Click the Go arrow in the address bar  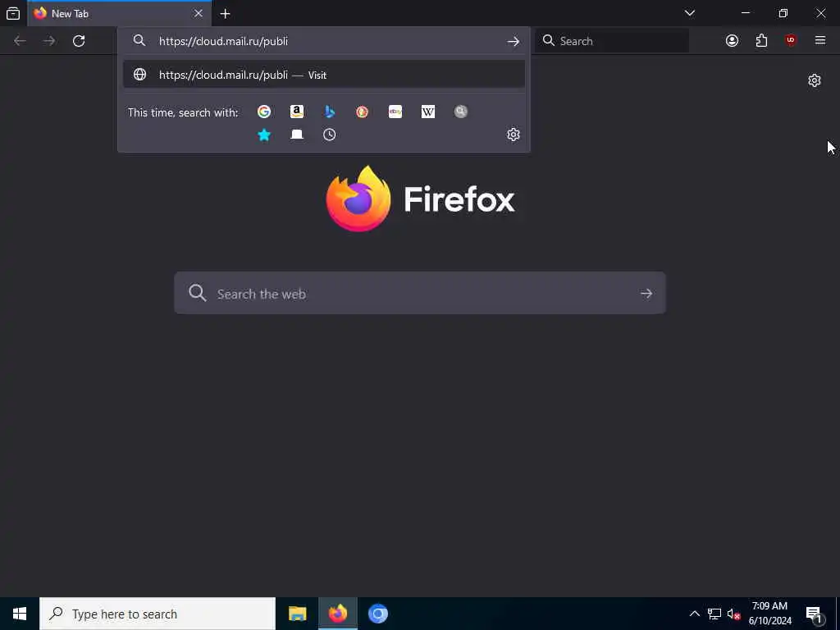click(x=514, y=41)
